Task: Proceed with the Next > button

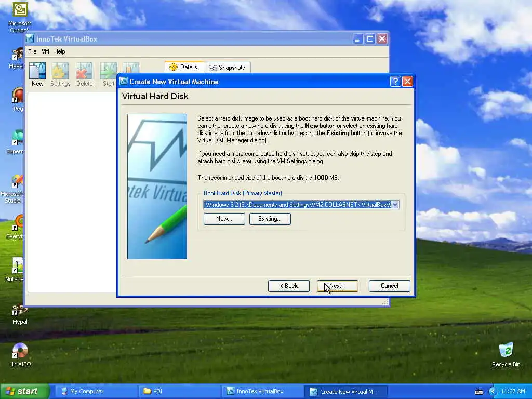Action: (x=337, y=286)
